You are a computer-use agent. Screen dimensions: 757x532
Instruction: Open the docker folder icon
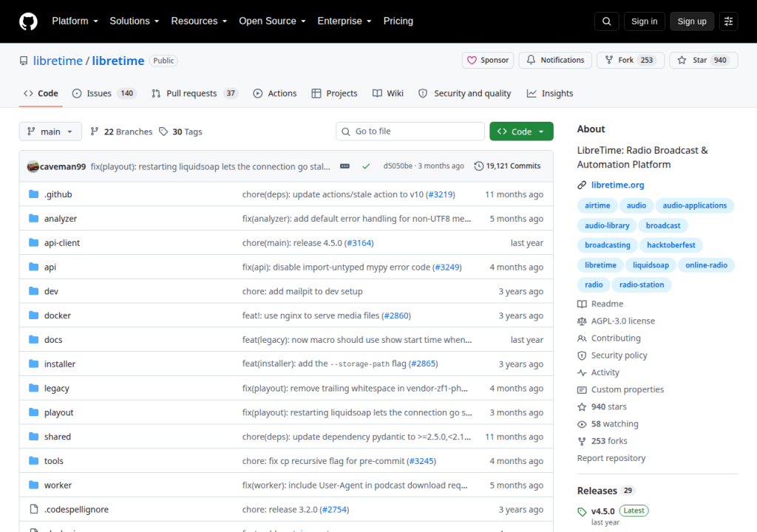tap(33, 316)
